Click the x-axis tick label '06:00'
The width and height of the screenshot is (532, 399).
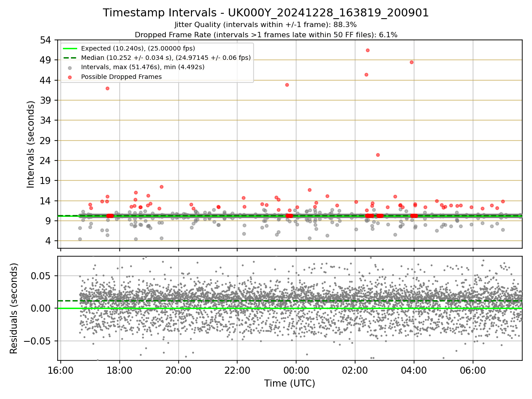473,370
